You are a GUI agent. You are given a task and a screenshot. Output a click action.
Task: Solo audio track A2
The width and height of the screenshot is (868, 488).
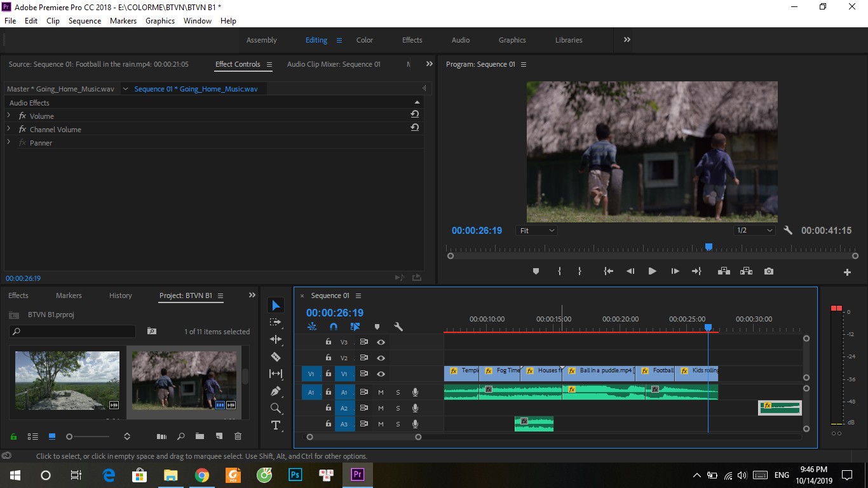click(398, 408)
